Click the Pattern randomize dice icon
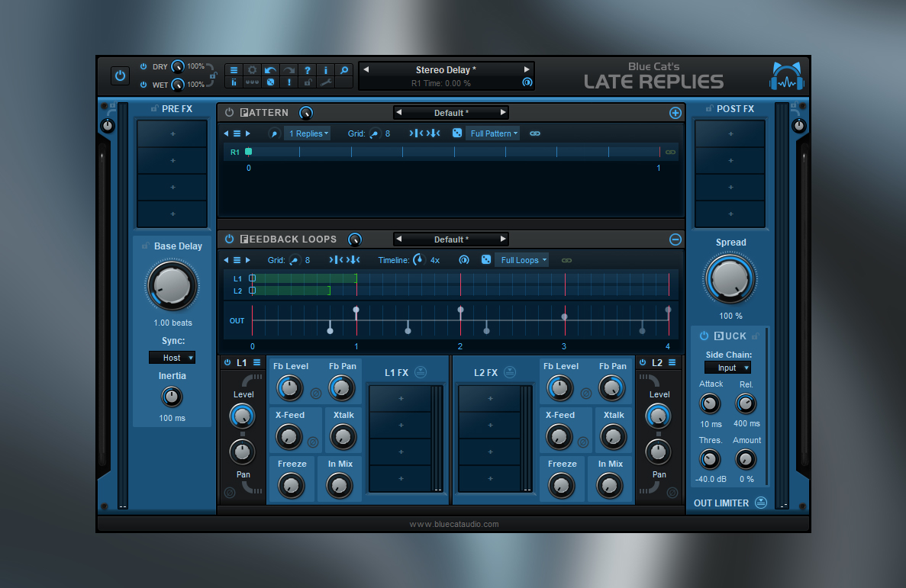This screenshot has width=906, height=588. pyautogui.click(x=457, y=133)
